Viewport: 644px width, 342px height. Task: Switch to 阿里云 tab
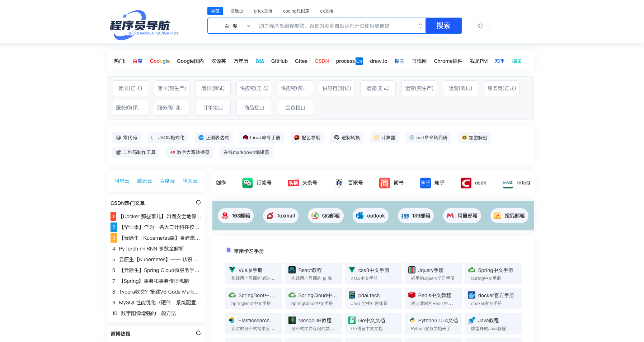point(122,181)
